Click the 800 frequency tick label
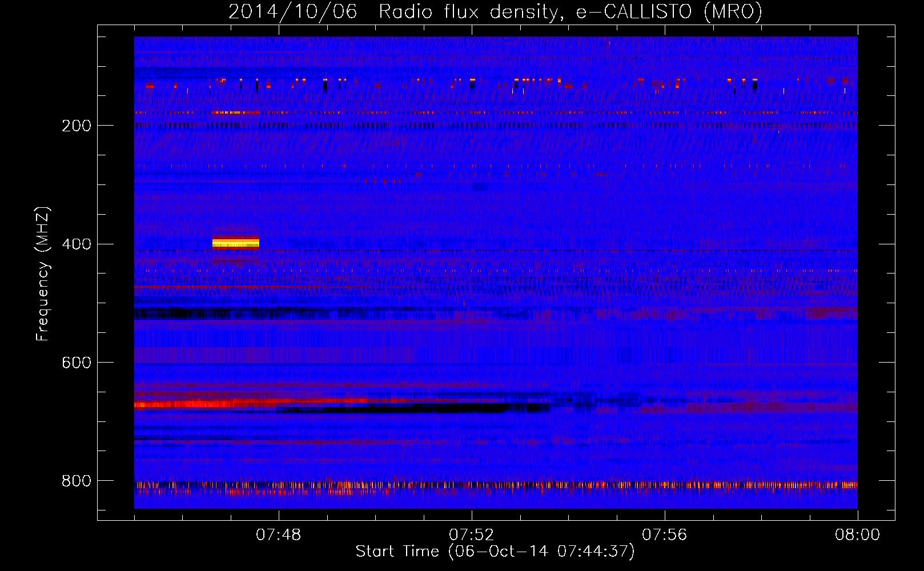924x571 pixels. point(77,481)
